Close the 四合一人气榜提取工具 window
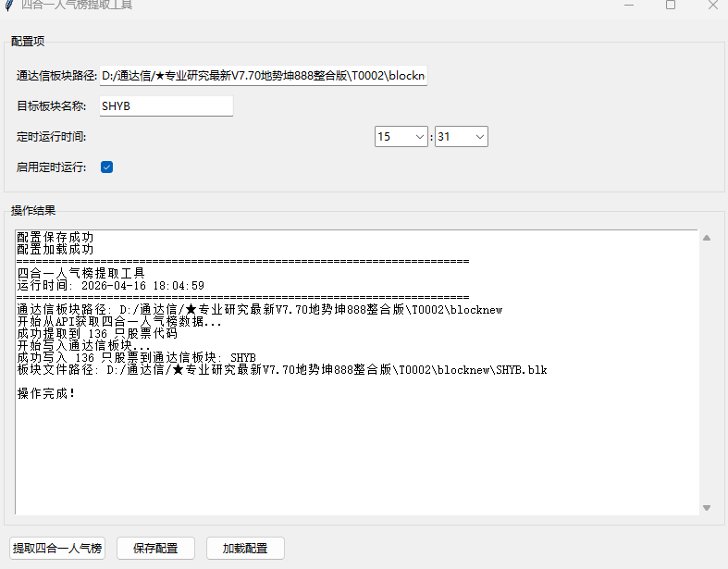Image resolution: width=728 pixels, height=569 pixels. click(713, 6)
